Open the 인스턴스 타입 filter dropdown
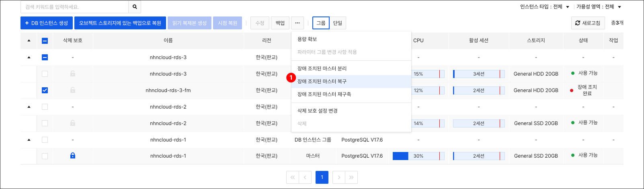The width and height of the screenshot is (644, 189). [x=545, y=7]
